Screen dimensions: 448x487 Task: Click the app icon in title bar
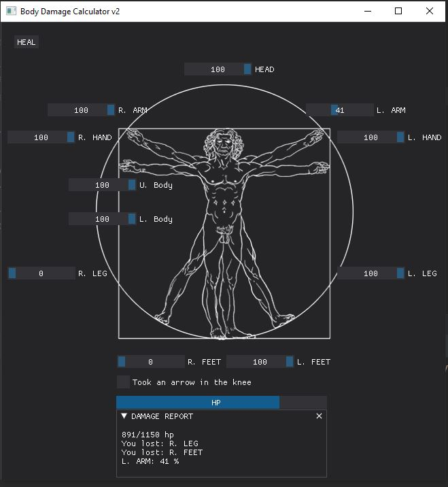11,11
